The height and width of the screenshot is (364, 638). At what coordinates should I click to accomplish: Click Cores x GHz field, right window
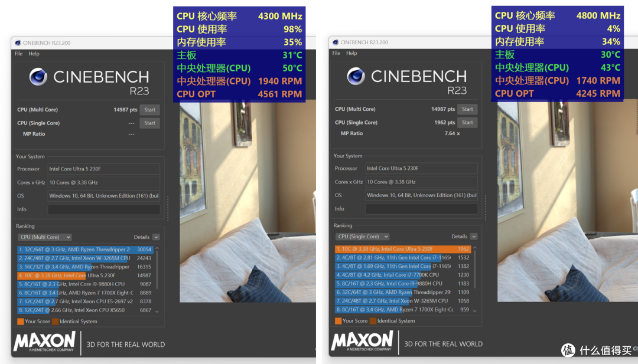pos(422,182)
